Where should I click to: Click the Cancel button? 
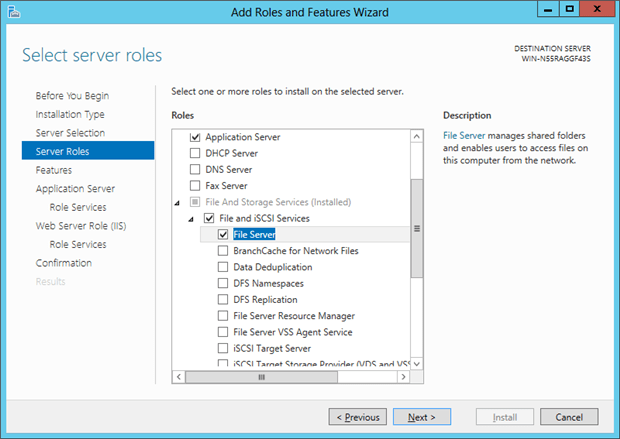(x=569, y=417)
